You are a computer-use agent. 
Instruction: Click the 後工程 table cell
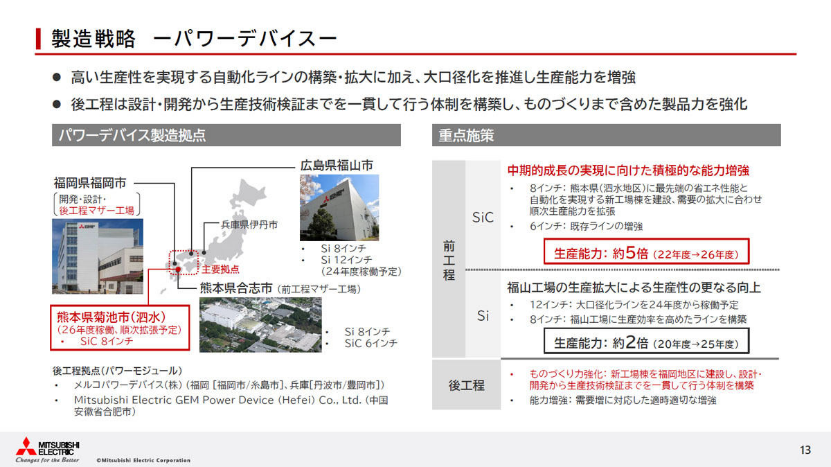point(466,385)
